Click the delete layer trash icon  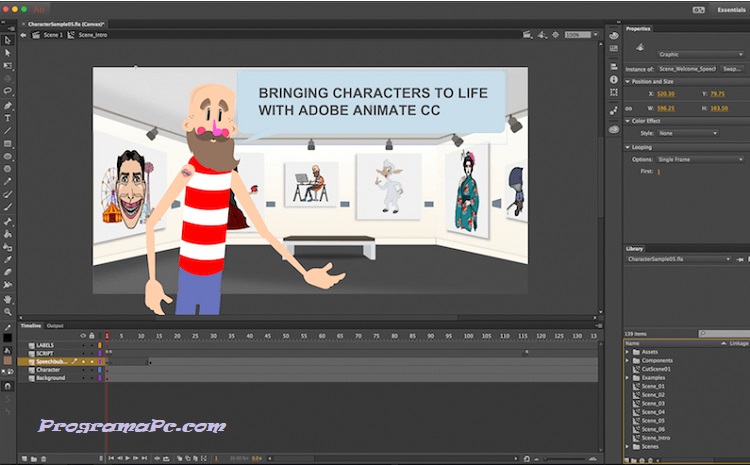[43, 458]
